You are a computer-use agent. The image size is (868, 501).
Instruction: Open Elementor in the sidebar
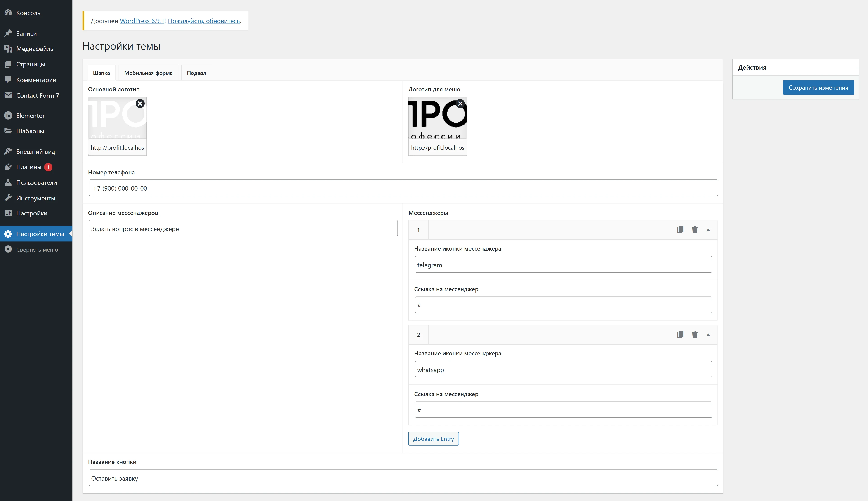(x=30, y=116)
